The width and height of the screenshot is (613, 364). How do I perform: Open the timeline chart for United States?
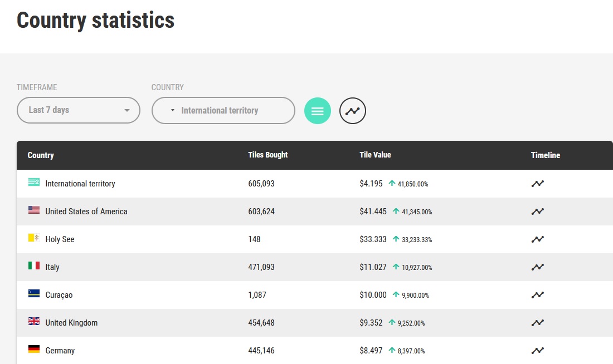point(538,211)
